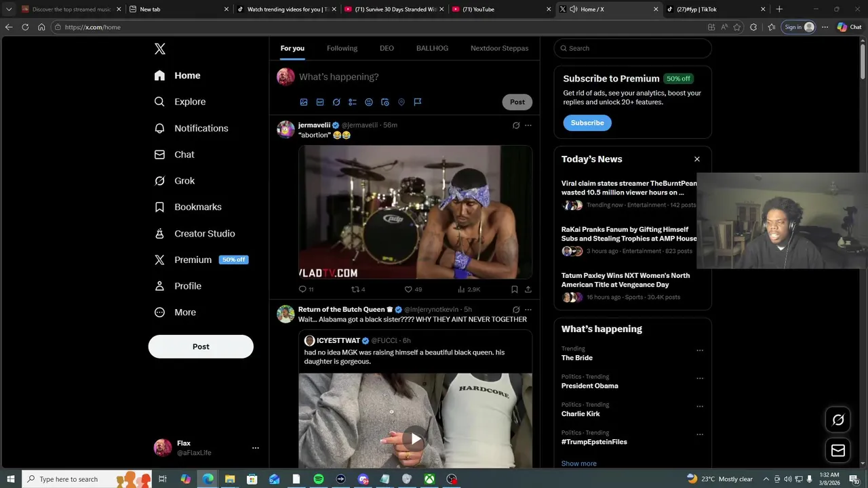The image size is (868, 488).
Task: Open Explore in the sidebar
Action: [180, 102]
